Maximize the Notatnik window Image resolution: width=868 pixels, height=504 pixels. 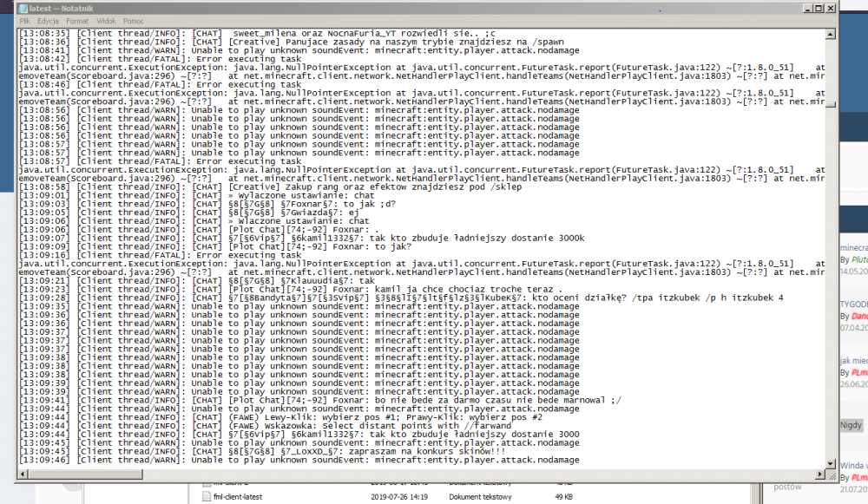click(819, 9)
